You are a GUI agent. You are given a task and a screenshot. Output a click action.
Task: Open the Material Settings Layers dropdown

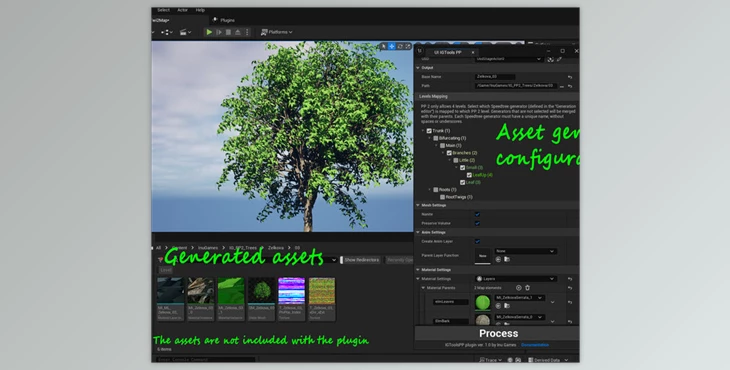515,279
